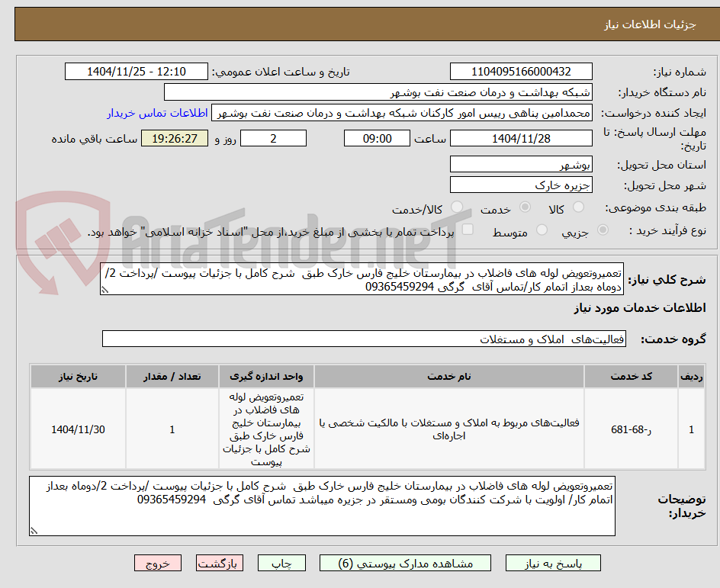Click the need date cell 1404/11/30
The height and width of the screenshot is (588, 720).
coord(78,429)
